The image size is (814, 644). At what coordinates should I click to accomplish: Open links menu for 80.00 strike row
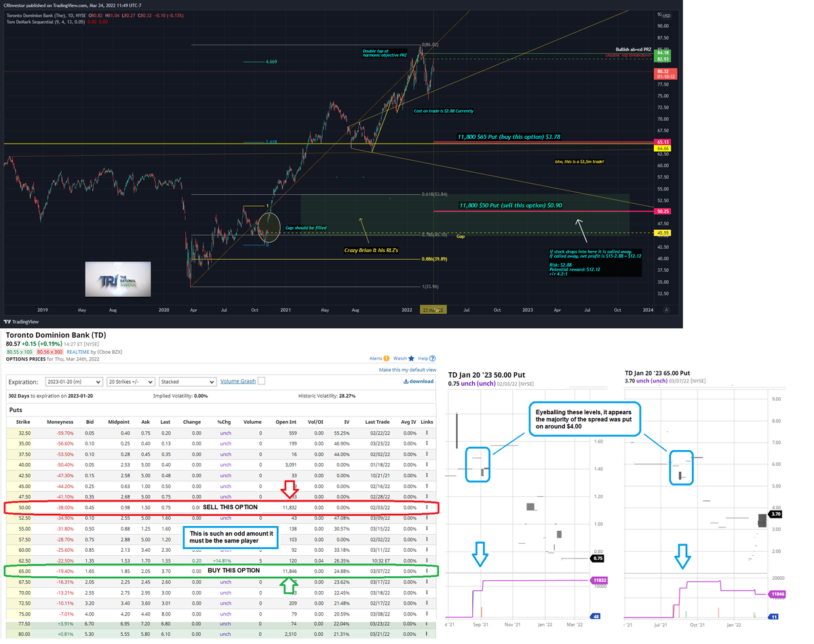[x=427, y=635]
